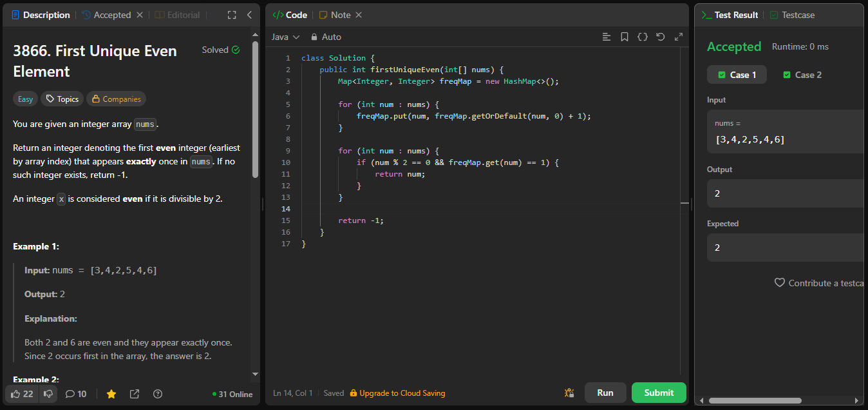Toggle the Auto lock setting

(x=326, y=37)
